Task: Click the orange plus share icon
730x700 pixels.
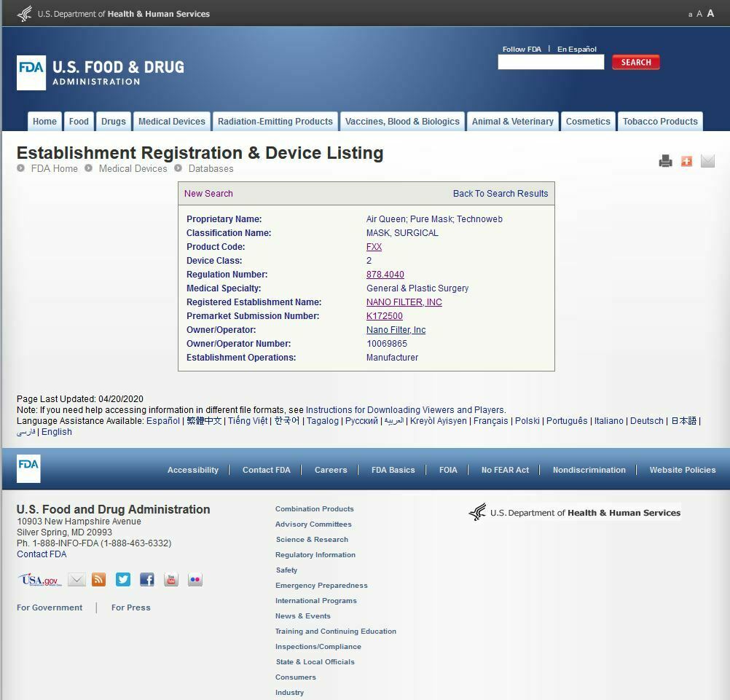Action: [686, 161]
